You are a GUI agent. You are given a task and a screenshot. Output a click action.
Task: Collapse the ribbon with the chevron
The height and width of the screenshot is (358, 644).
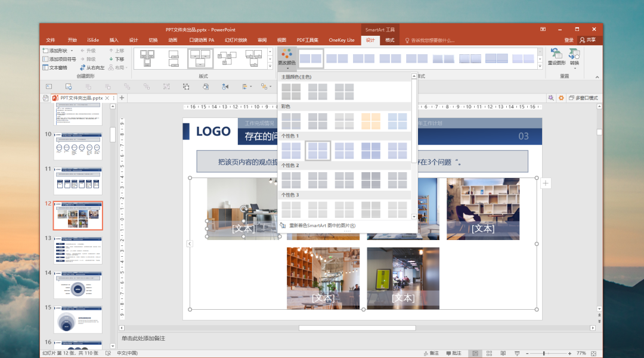pyautogui.click(x=597, y=77)
